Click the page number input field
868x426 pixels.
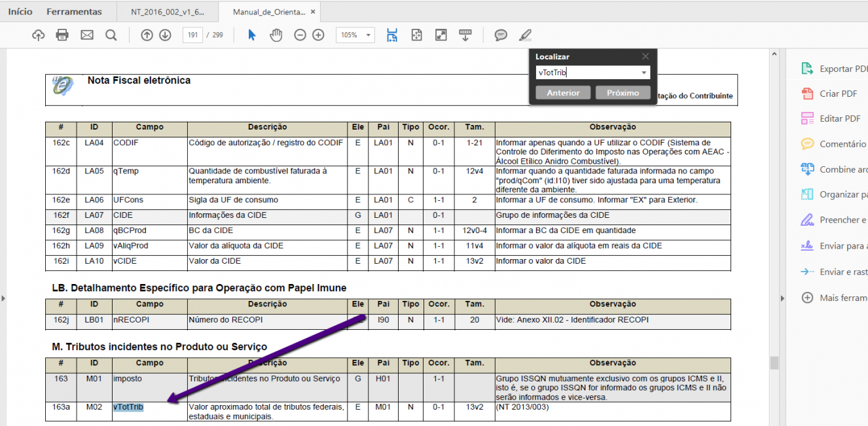(192, 35)
